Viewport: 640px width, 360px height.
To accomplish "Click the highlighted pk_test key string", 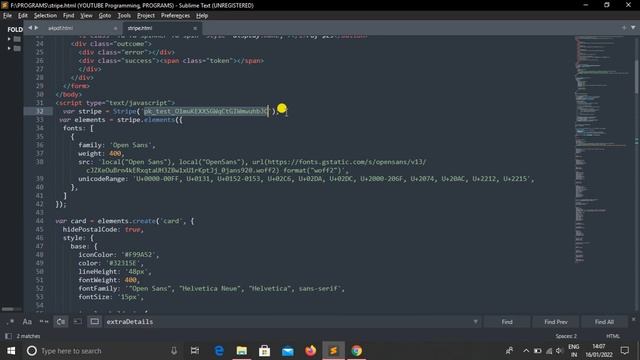I will 206,111.
